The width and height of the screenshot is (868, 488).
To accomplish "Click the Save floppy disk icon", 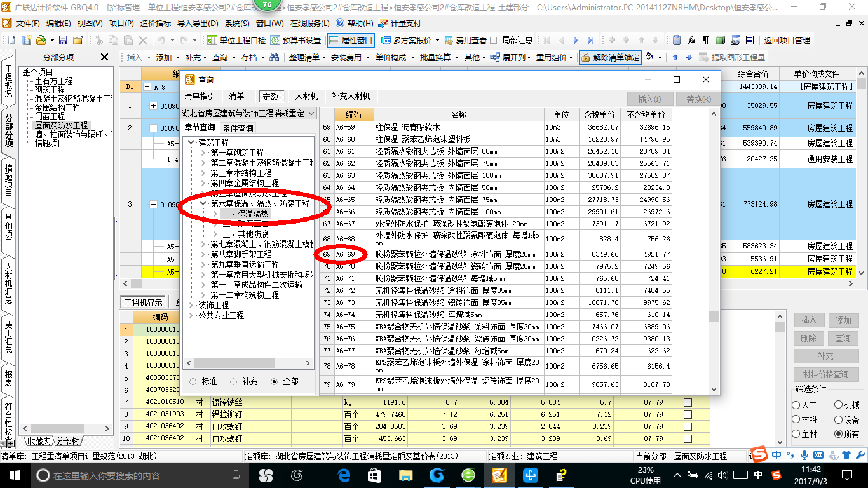I will pos(64,40).
